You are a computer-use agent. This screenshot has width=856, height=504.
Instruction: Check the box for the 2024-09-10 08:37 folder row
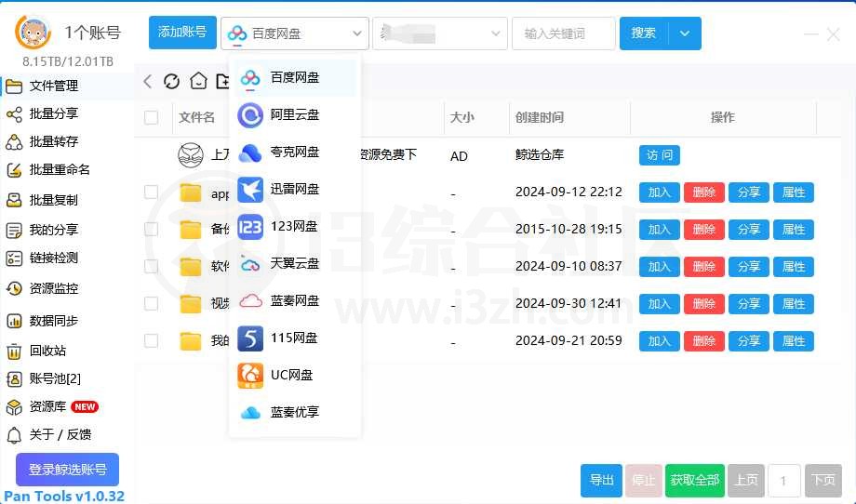(152, 266)
